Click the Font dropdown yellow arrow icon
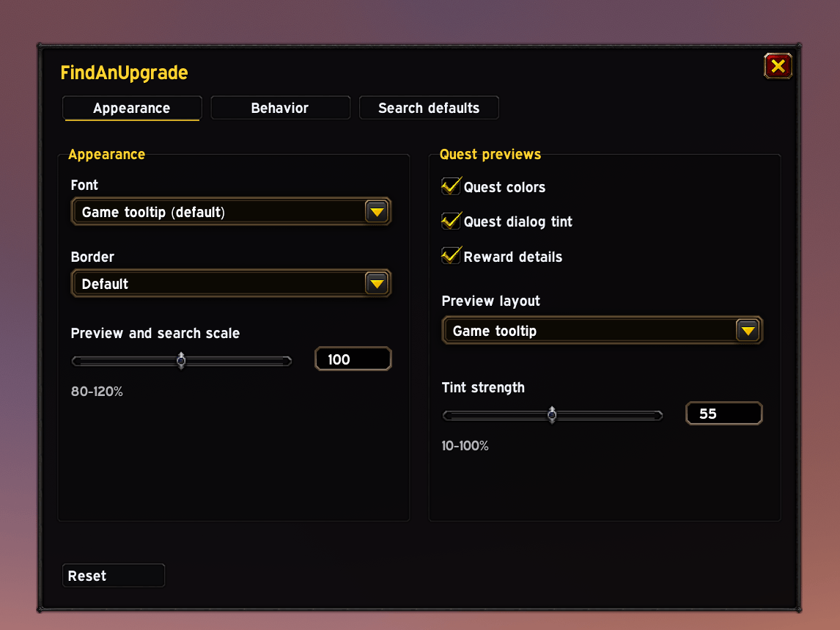This screenshot has width=840, height=630. coord(377,212)
